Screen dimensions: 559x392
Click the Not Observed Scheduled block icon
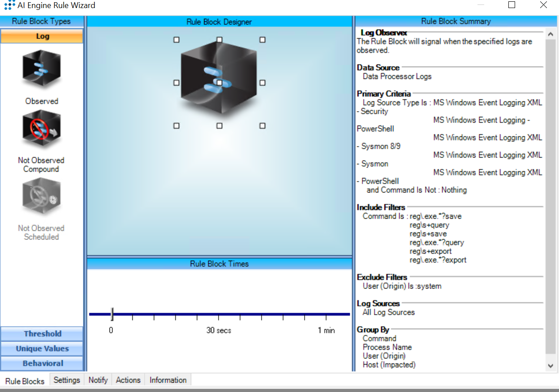click(42, 198)
